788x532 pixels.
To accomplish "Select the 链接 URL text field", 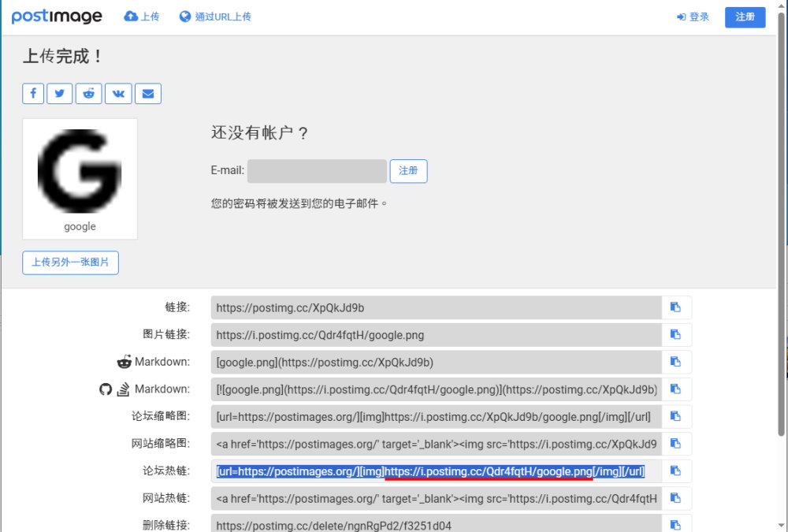I will 437,307.
